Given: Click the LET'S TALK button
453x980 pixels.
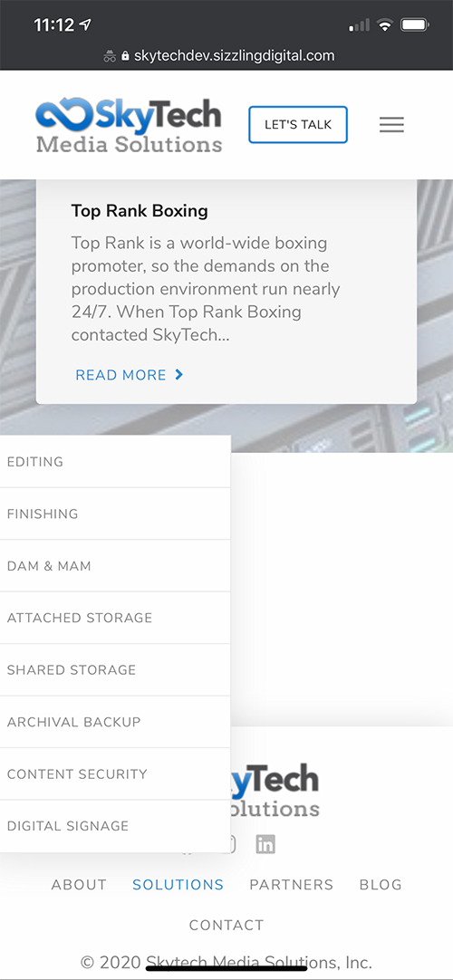Looking at the screenshot, I should click(x=298, y=124).
